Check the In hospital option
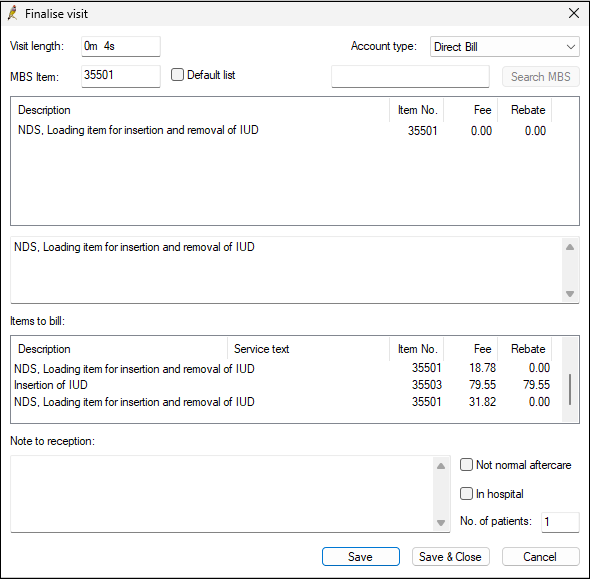This screenshot has height=579, width=590. coord(466,494)
